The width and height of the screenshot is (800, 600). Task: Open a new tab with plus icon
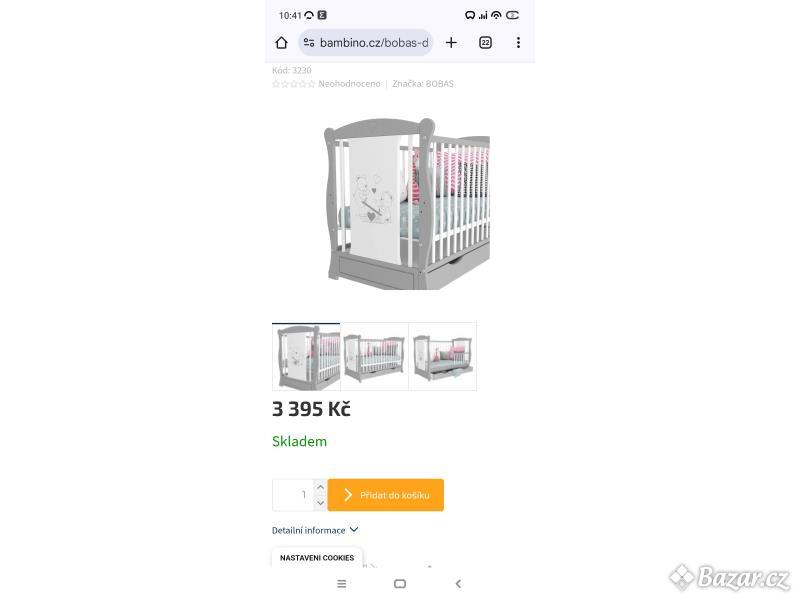point(451,43)
